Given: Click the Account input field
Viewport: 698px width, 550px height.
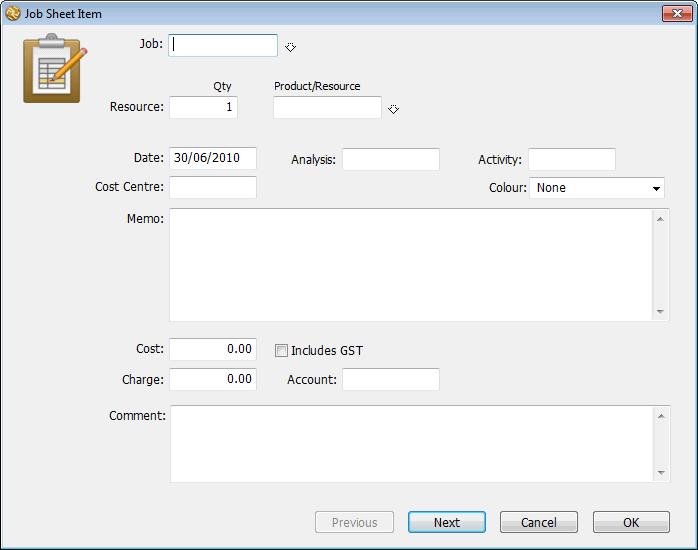Looking at the screenshot, I should click(391, 379).
